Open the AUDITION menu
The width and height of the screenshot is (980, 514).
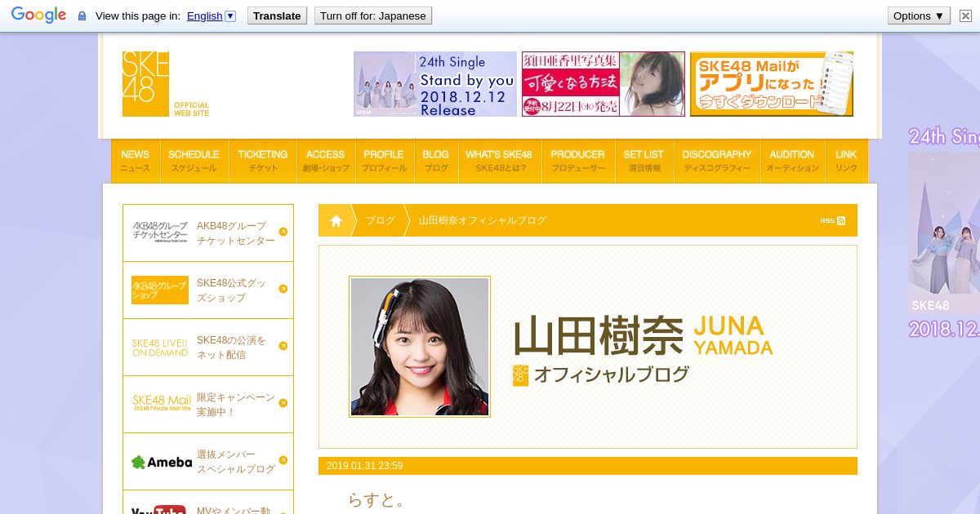(x=792, y=161)
